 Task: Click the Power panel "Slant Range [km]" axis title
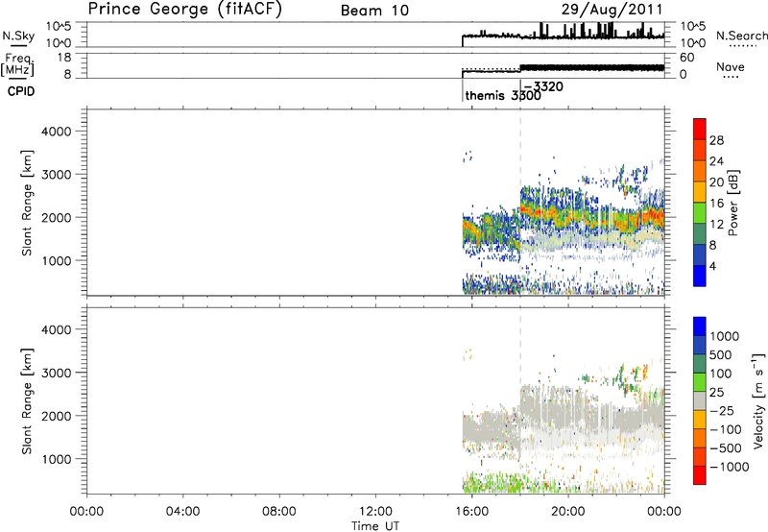[x=27, y=203]
